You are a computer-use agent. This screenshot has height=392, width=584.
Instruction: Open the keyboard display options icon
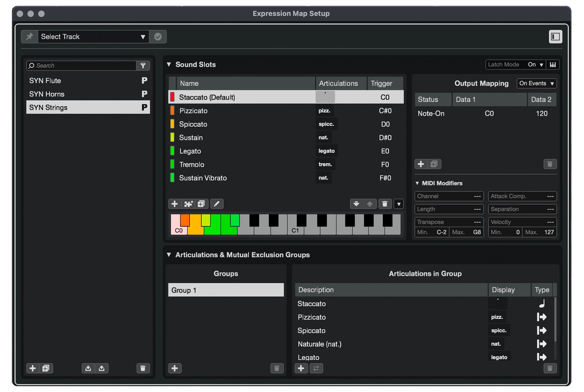coord(553,65)
